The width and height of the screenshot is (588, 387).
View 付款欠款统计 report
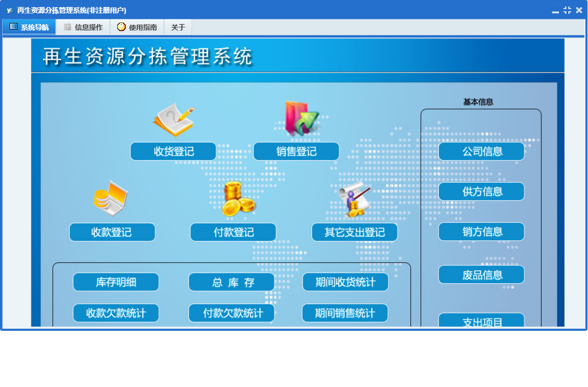coord(231,313)
